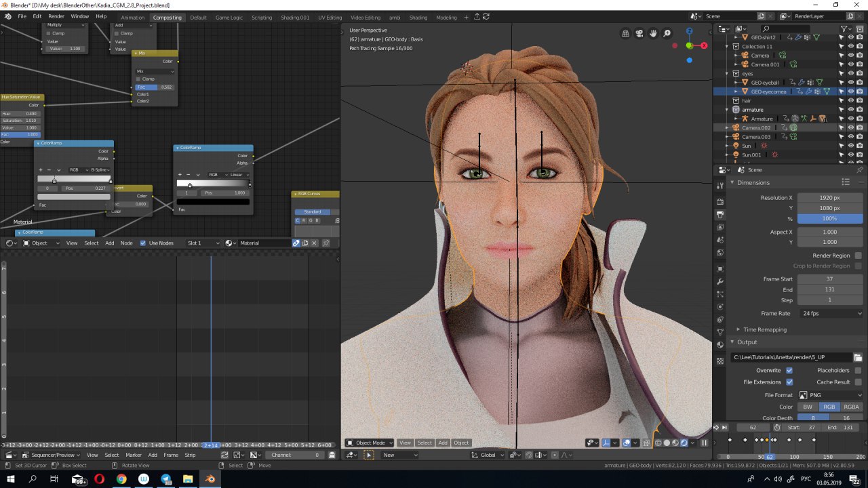The height and width of the screenshot is (488, 868).
Task: Browse for output folder path
Action: click(858, 357)
